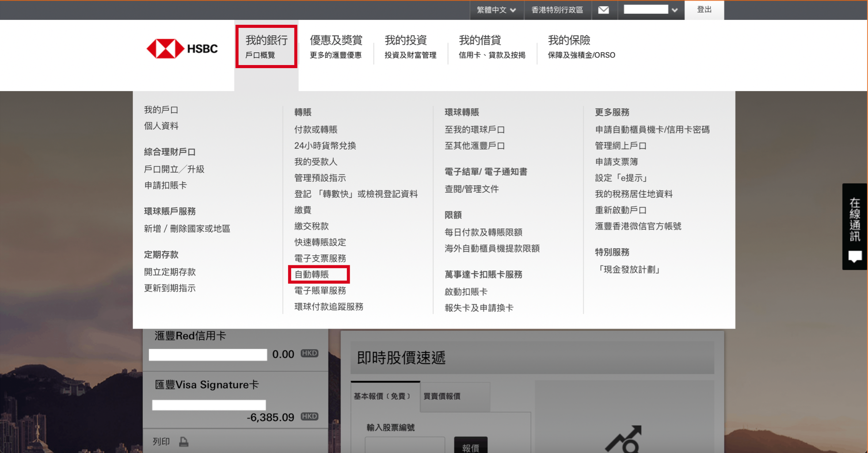The height and width of the screenshot is (453, 868).
Task: Click 新增 / 刪除國家或地區
Action: pos(187,229)
